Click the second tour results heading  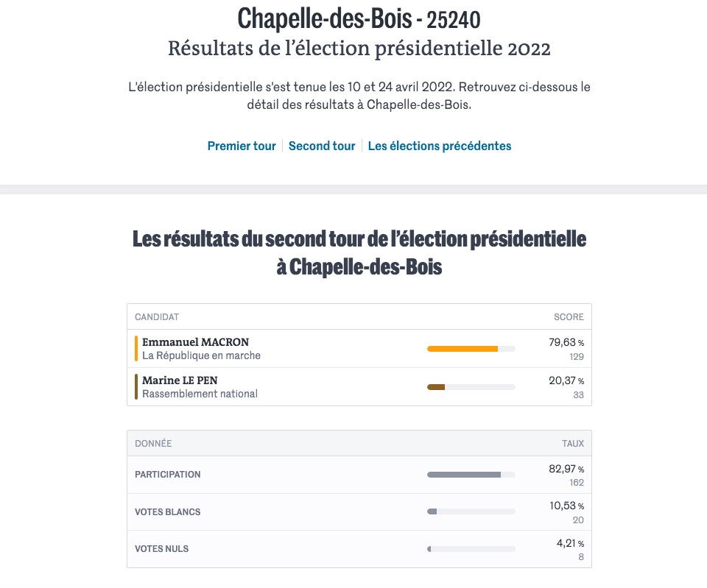pos(359,252)
